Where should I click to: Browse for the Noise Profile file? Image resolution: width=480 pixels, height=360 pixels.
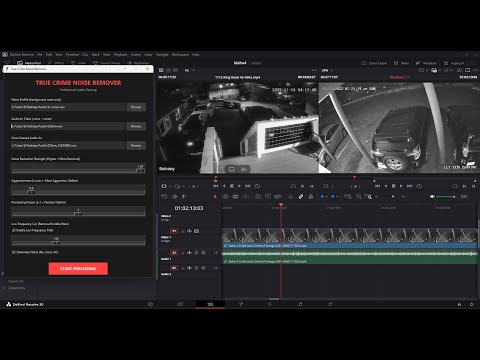tap(136, 107)
